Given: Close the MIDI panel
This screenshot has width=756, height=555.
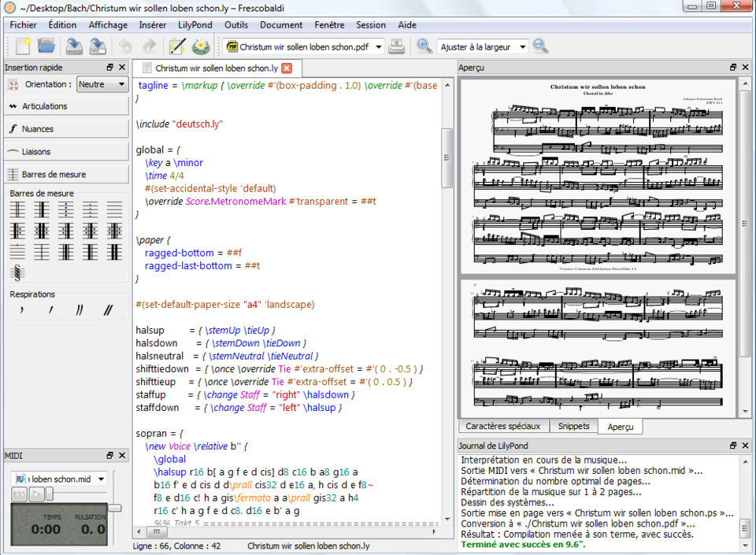Looking at the screenshot, I should point(122,456).
